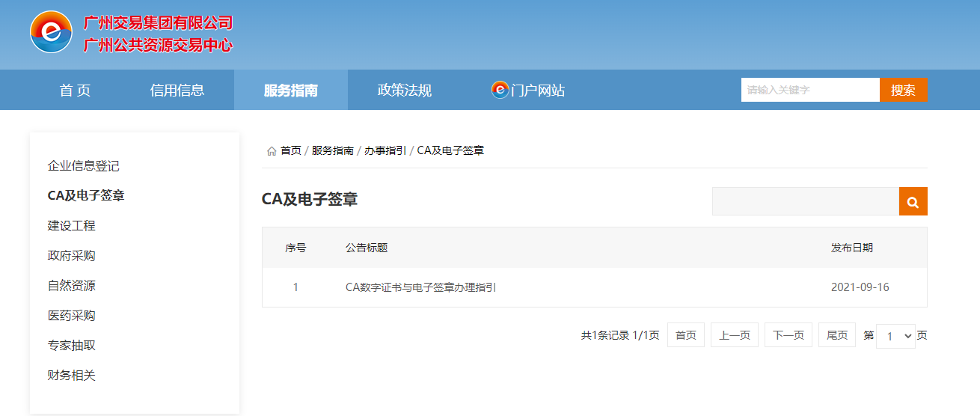Image resolution: width=980 pixels, height=416 pixels.
Task: Open the page number dropdown
Action: (895, 336)
